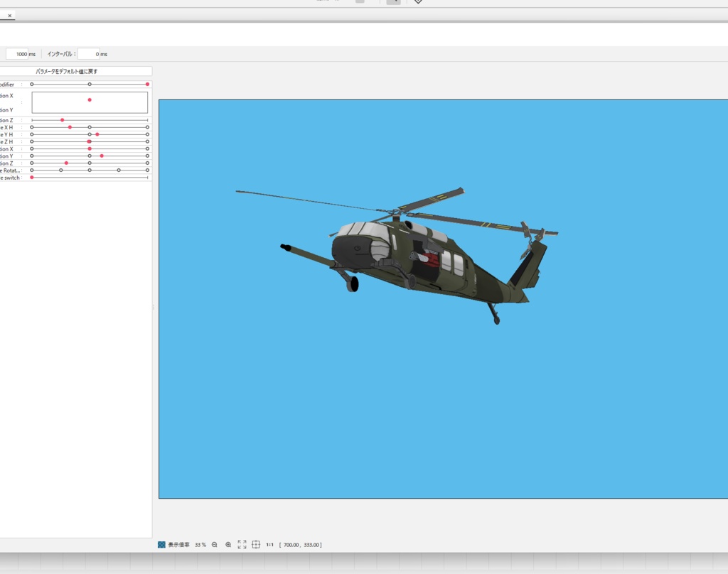The image size is (728, 574).
Task: Zoom out using the minus magnifier icon
Action: coord(215,545)
